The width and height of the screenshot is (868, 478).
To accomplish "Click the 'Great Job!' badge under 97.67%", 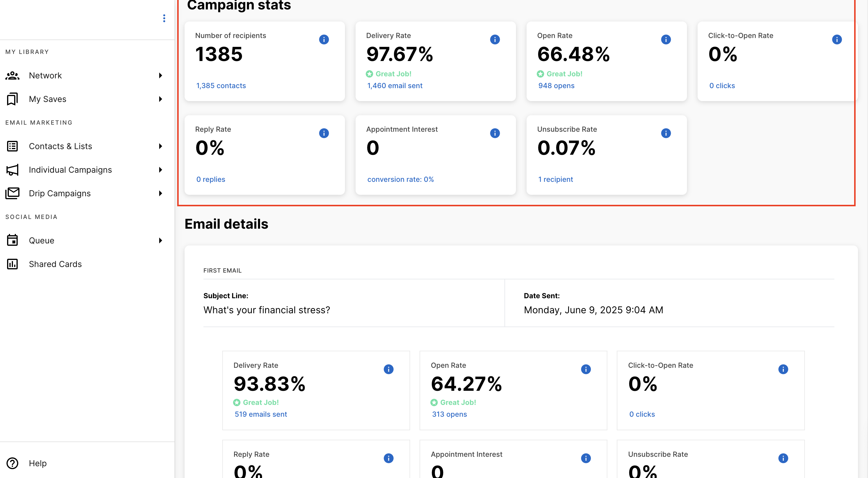I will (389, 74).
